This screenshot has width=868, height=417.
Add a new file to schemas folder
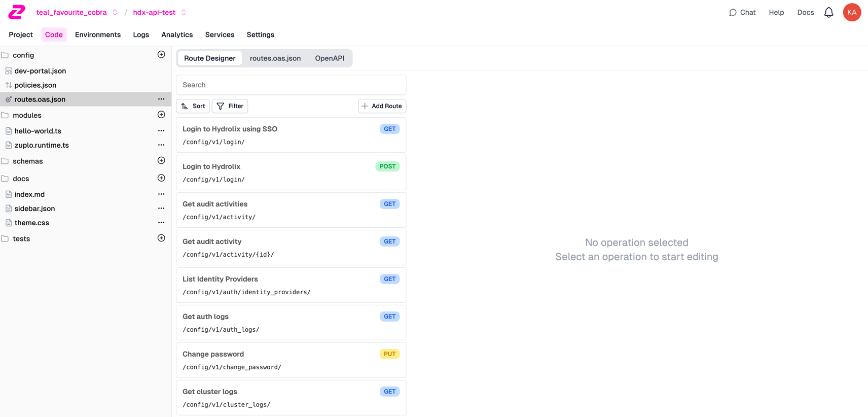(161, 160)
